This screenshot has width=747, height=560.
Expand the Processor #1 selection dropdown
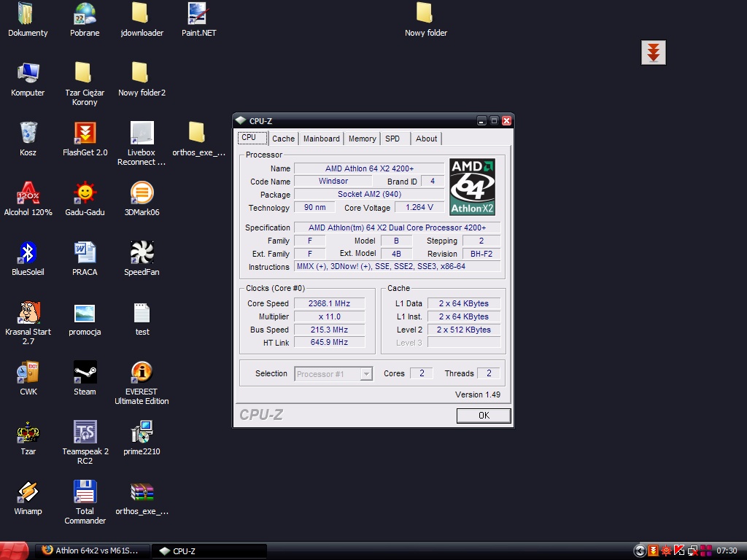(366, 374)
